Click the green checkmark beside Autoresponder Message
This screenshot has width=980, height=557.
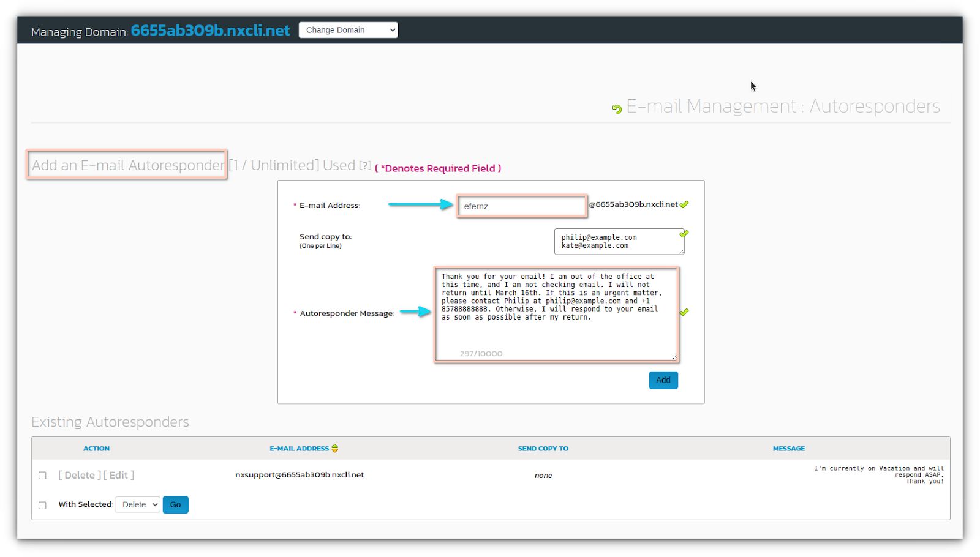(684, 312)
